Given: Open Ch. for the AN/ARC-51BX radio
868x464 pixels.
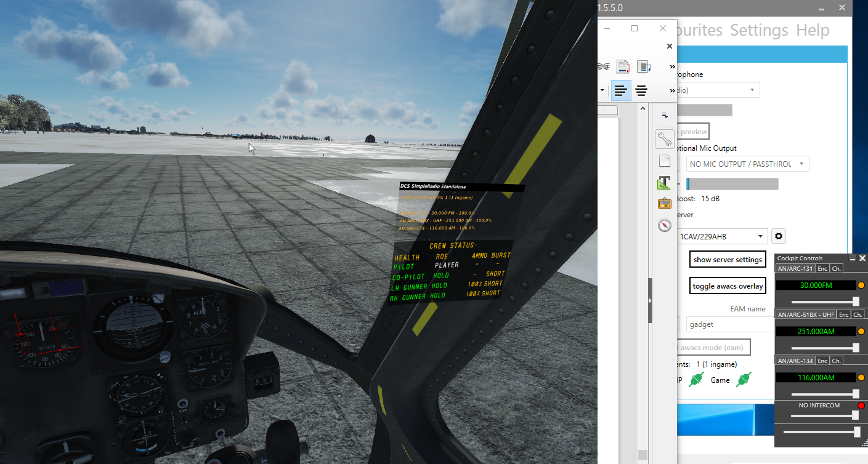Looking at the screenshot, I should click(858, 314).
